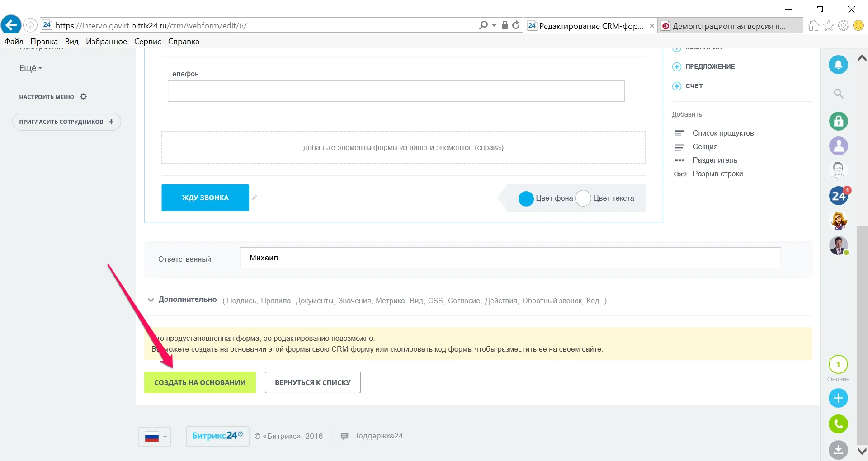The height and width of the screenshot is (461, 868).
Task: Click the green phone call icon
Action: point(838,424)
